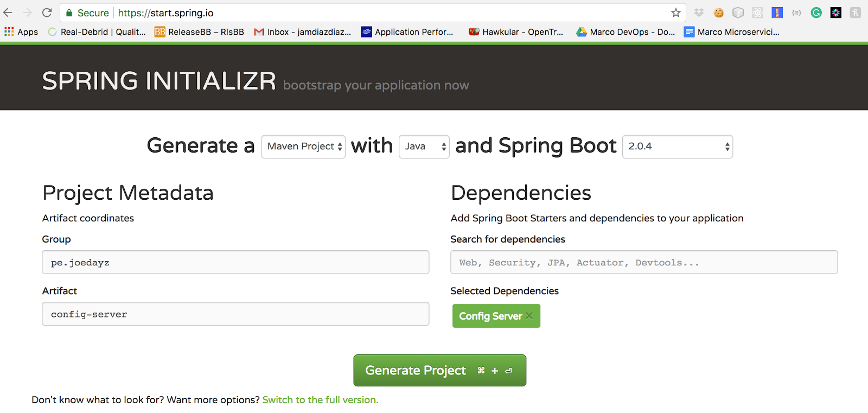Open the Spring Boot version 2.0.4 dropdown
This screenshot has height=413, width=868.
(678, 147)
